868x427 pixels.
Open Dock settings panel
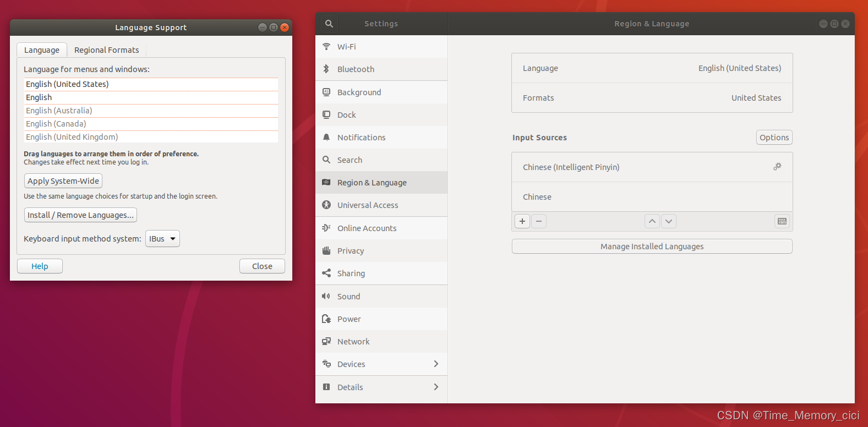381,114
